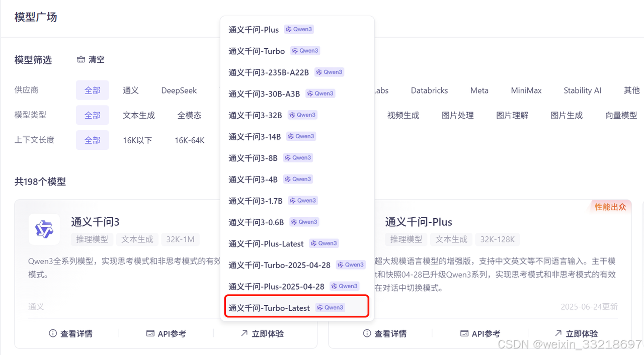
Task: Click Qwen3 badge next to 通义千问3-8B
Action: pyautogui.click(x=298, y=158)
